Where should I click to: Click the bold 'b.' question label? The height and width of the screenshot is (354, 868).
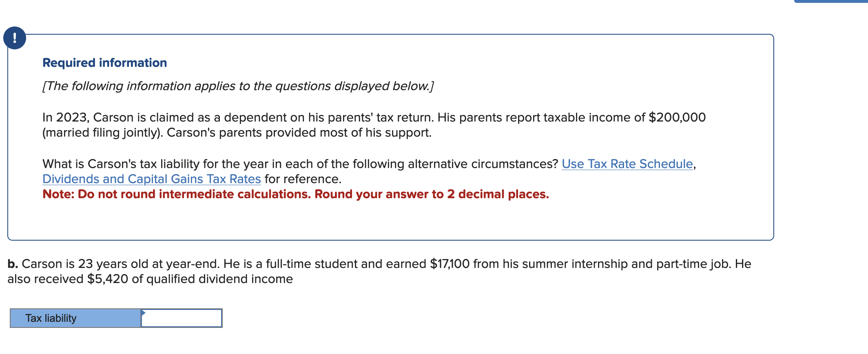pos(13,264)
